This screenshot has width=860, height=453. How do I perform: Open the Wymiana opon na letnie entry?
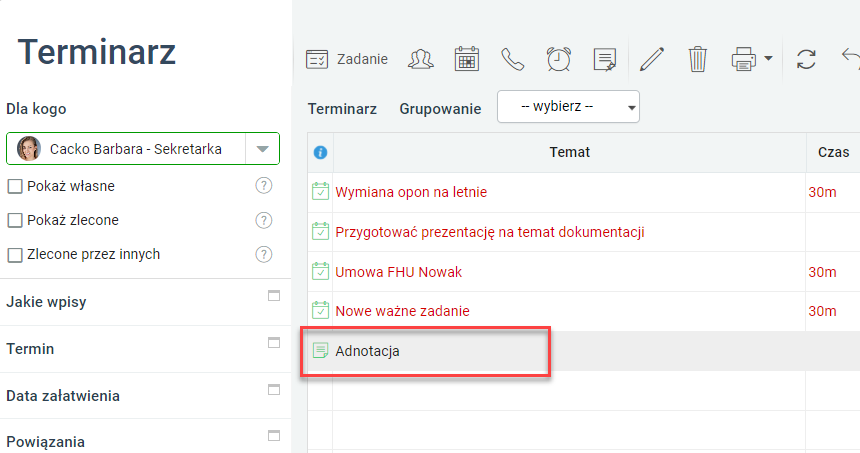(x=411, y=192)
